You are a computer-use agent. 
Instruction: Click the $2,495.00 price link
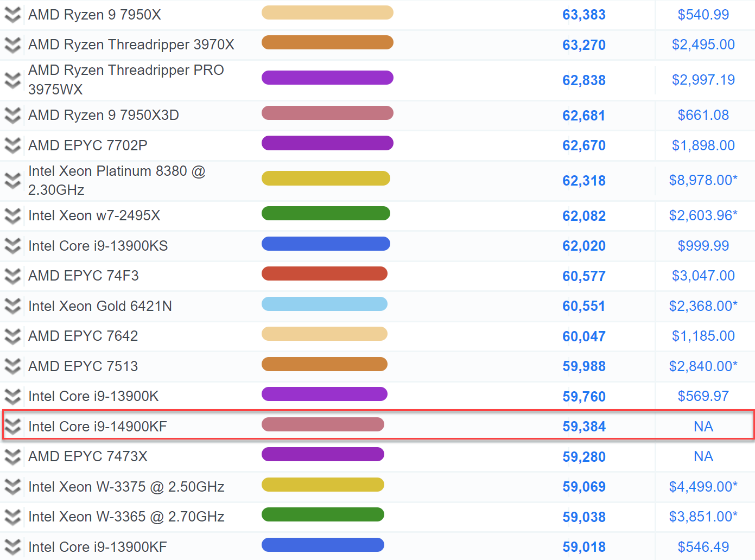pos(703,44)
